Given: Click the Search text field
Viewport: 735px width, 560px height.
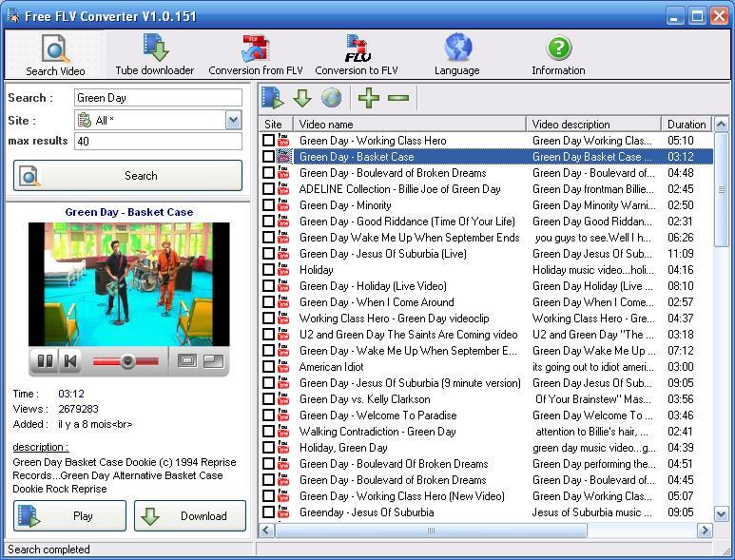Looking at the screenshot, I should 158,98.
